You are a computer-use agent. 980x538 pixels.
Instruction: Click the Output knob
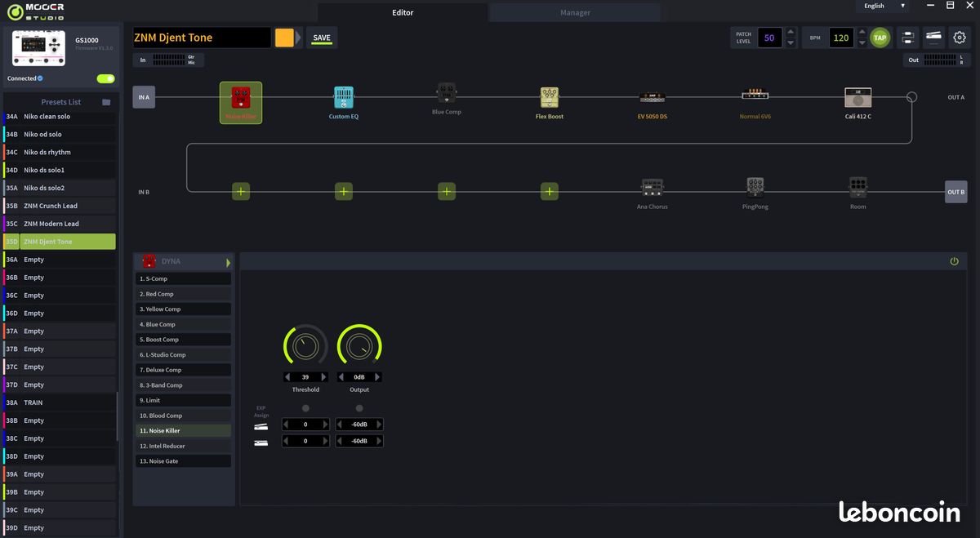tap(359, 346)
